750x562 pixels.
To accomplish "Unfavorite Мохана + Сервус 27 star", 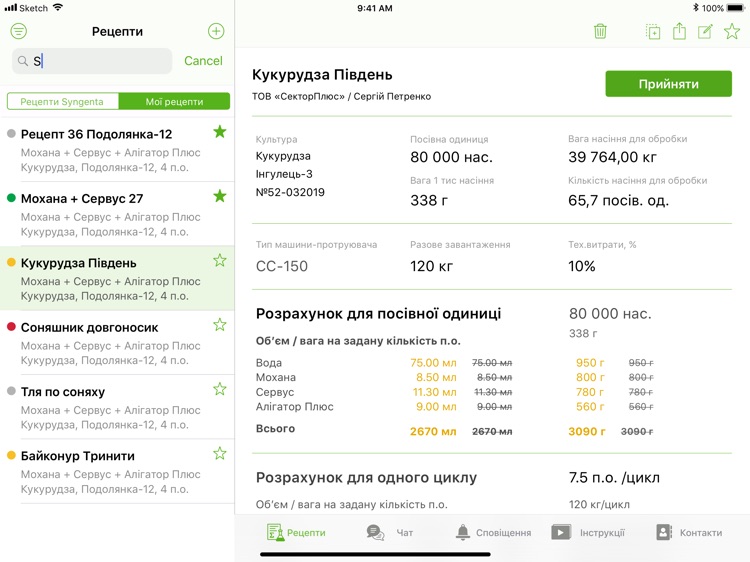I will pos(220,196).
